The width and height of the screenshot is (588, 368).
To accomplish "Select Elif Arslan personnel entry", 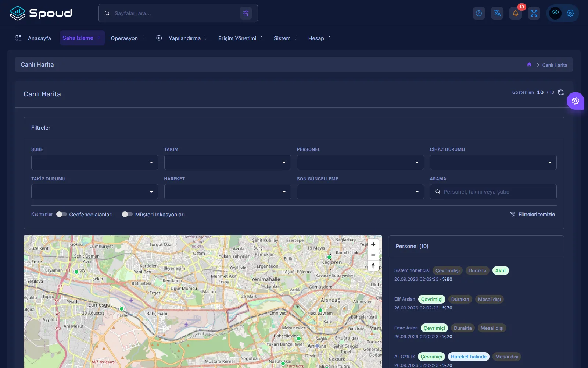I will coord(476,303).
